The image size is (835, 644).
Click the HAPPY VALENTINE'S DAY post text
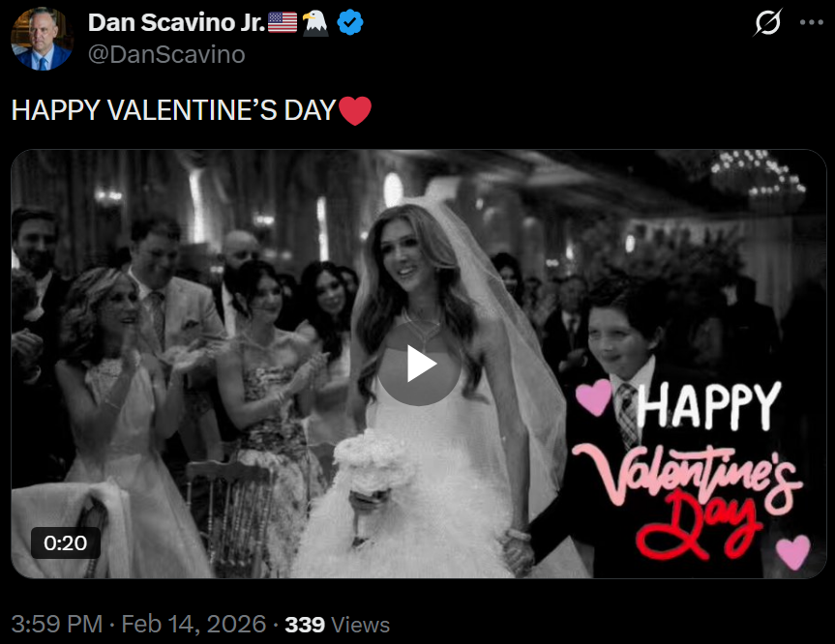click(x=174, y=111)
